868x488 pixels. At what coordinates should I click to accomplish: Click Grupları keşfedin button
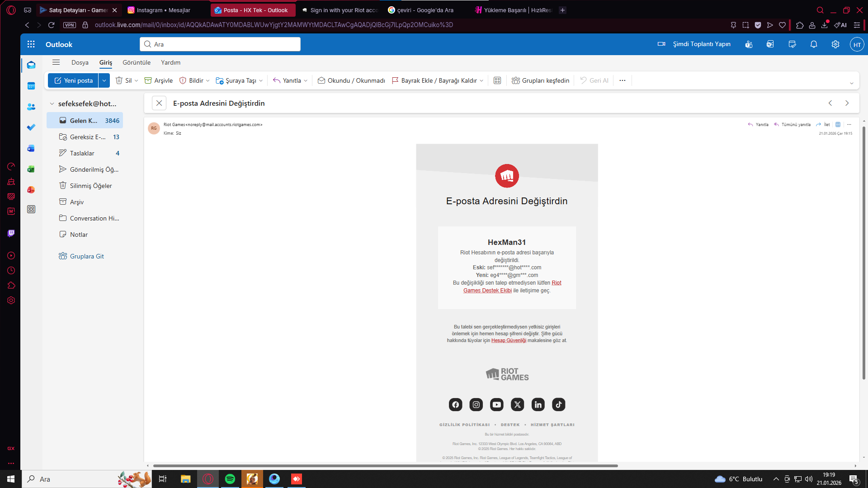pyautogui.click(x=541, y=80)
